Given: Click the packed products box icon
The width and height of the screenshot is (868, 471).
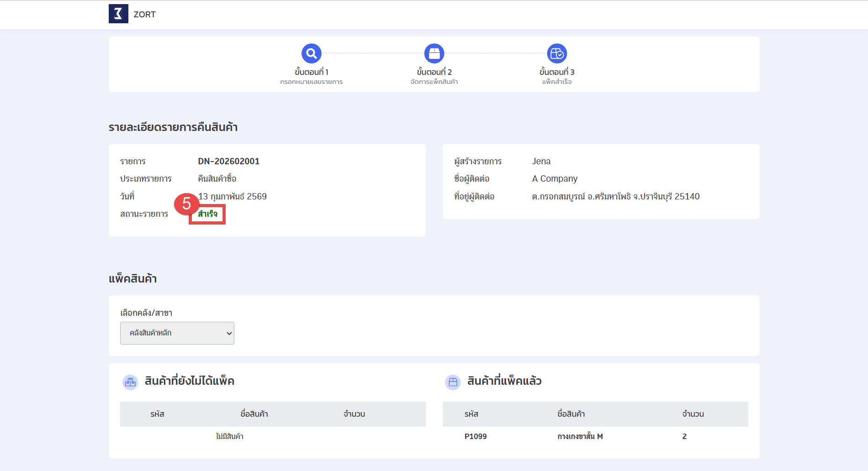Looking at the screenshot, I should point(453,382).
